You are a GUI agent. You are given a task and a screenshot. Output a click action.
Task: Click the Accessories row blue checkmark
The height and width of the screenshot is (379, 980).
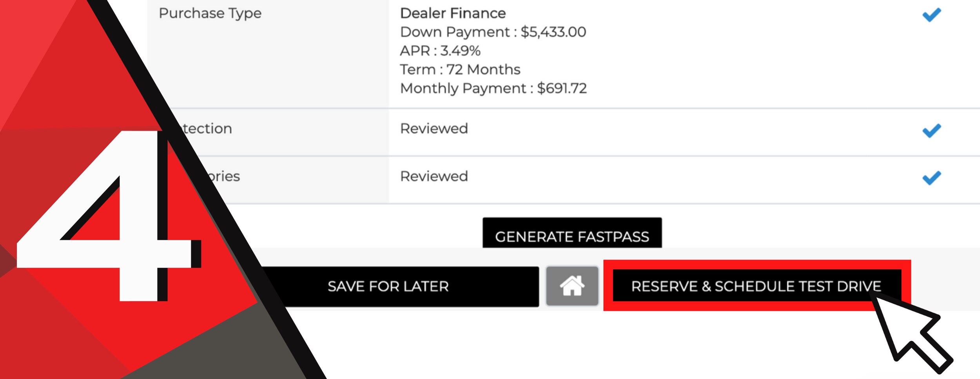coord(931,178)
